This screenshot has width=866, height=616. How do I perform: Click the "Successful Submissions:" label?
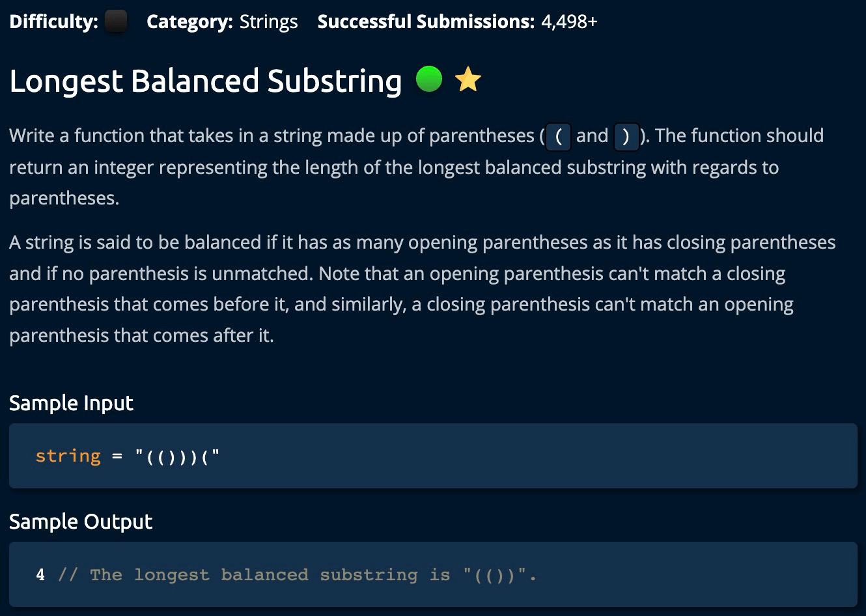(426, 21)
